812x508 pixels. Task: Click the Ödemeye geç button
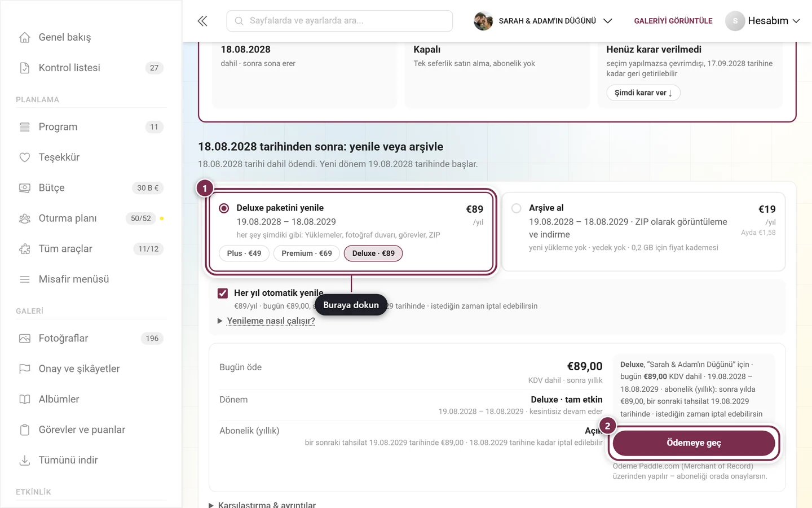(x=694, y=443)
